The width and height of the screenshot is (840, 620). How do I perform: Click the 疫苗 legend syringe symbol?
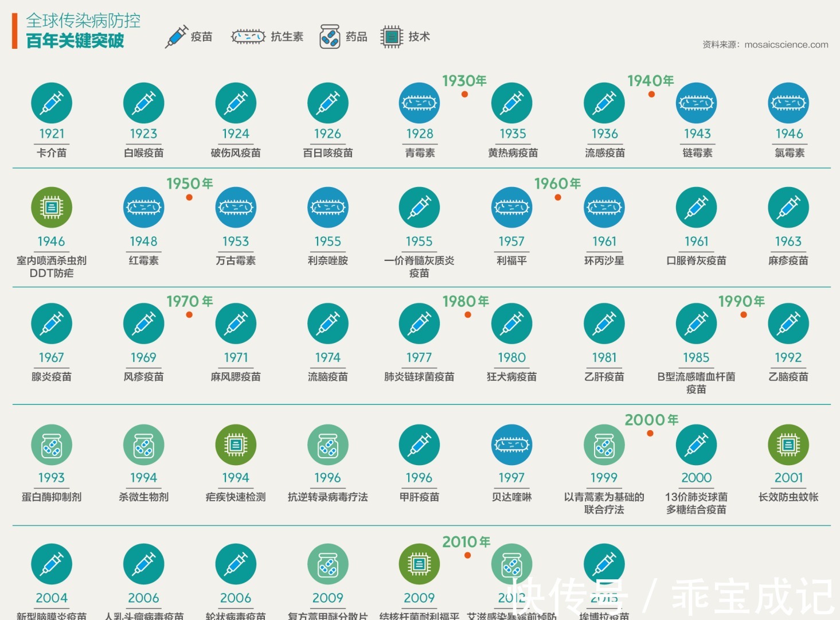(x=177, y=36)
